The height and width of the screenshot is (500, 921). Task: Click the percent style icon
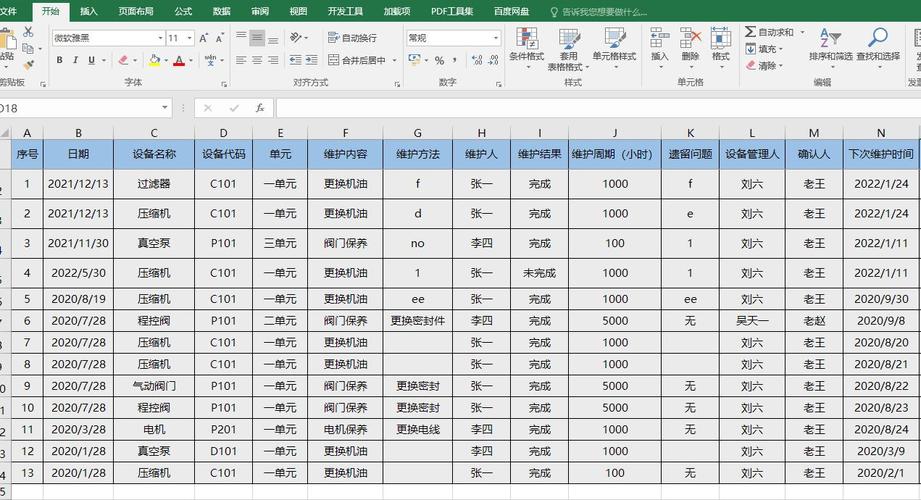[x=439, y=61]
